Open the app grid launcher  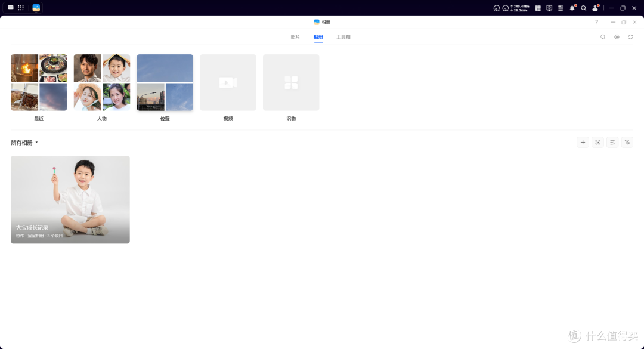point(21,8)
